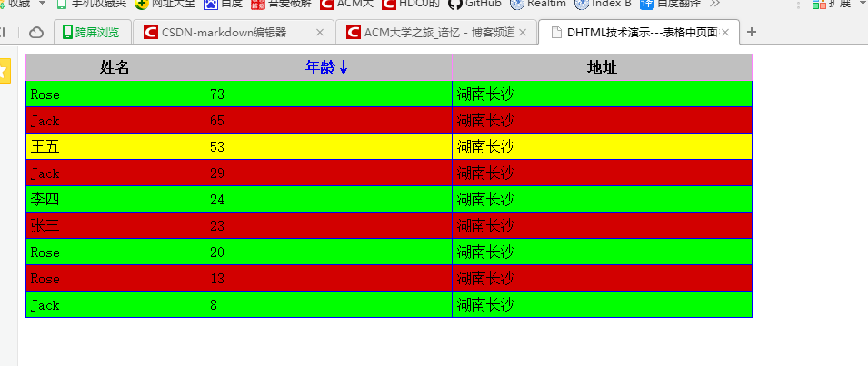Open the GitHub bookmark
The image size is (868, 366).
pyautogui.click(x=474, y=4)
